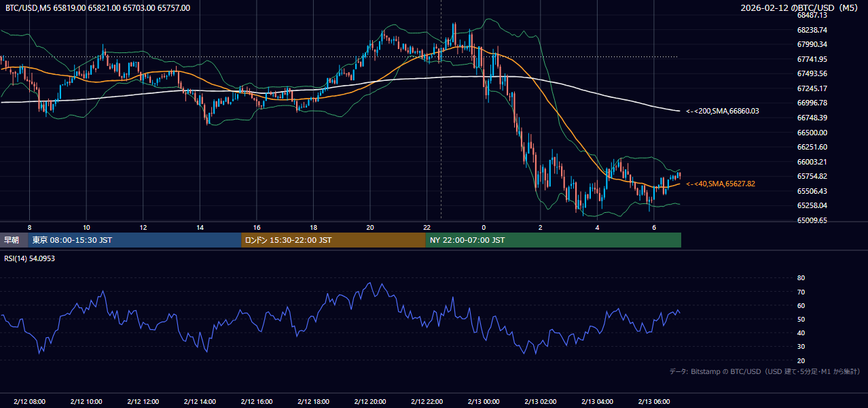Viewport: 868px width, 408px height.
Task: Click hour tick 22 under price chart
Action: coord(427,227)
